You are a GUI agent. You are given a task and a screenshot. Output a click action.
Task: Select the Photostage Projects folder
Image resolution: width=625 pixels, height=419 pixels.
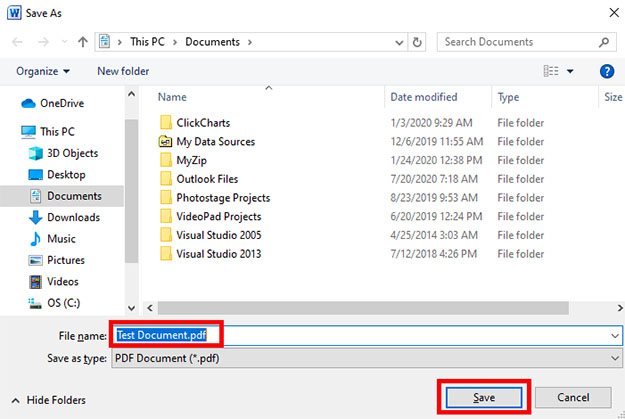223,198
